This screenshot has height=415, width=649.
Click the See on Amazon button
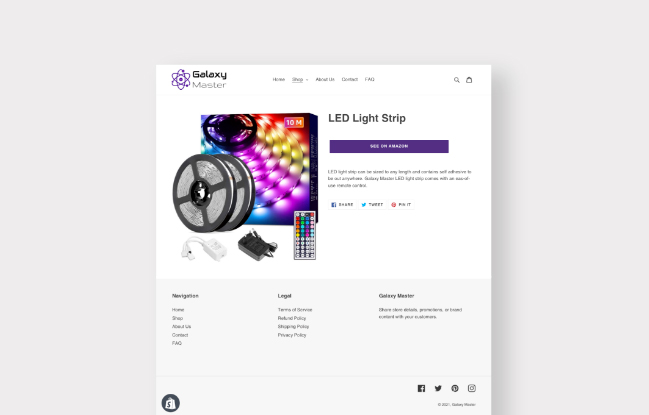389,146
